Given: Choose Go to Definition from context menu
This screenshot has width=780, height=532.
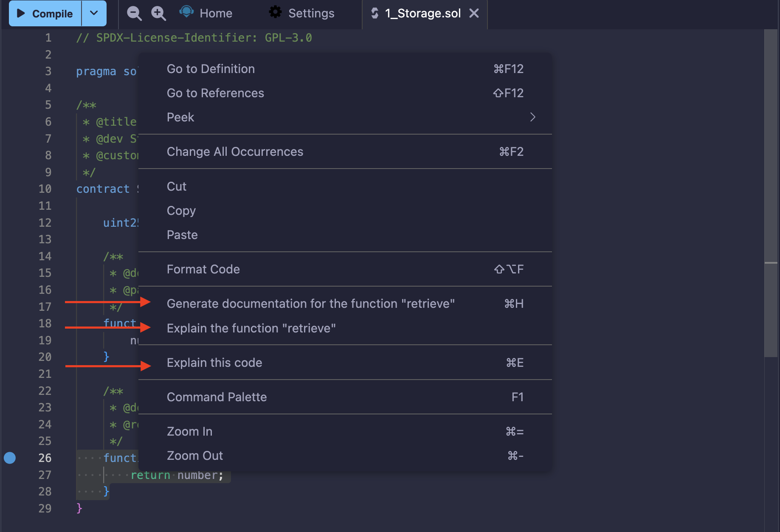Looking at the screenshot, I should 345,69.
